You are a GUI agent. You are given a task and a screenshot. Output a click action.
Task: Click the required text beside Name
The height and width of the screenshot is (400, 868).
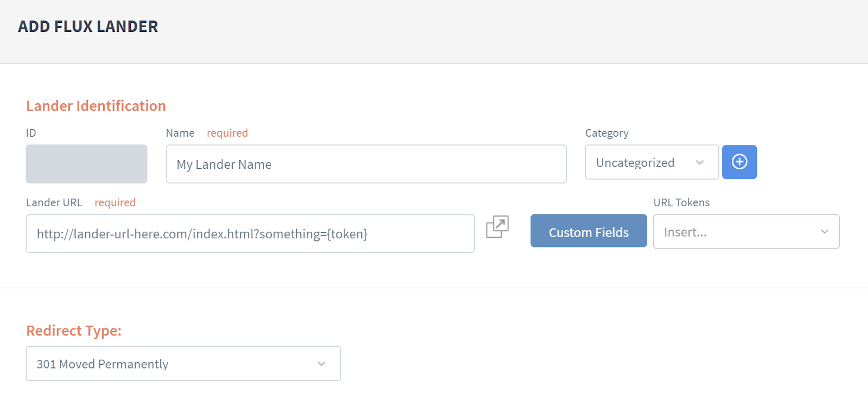227,133
